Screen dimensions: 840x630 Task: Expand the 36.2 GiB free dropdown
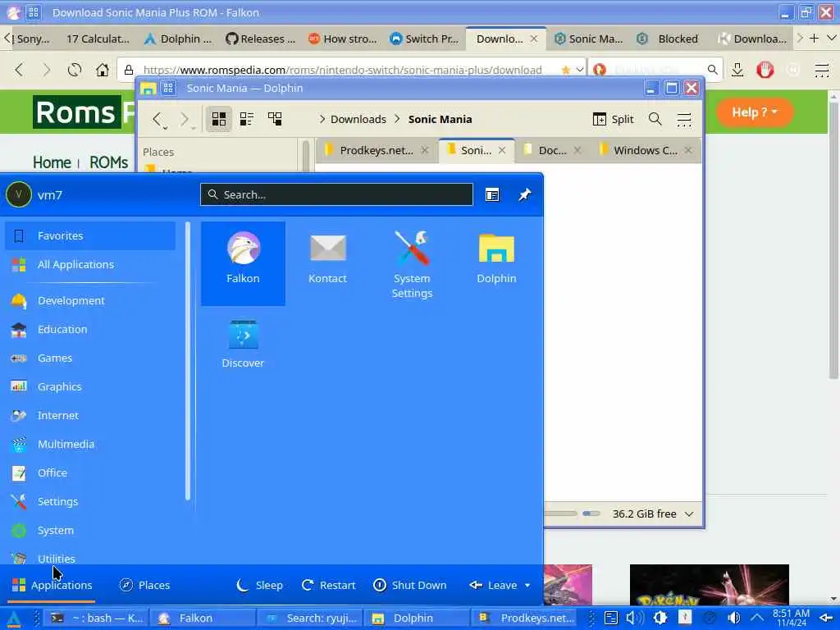pos(689,514)
